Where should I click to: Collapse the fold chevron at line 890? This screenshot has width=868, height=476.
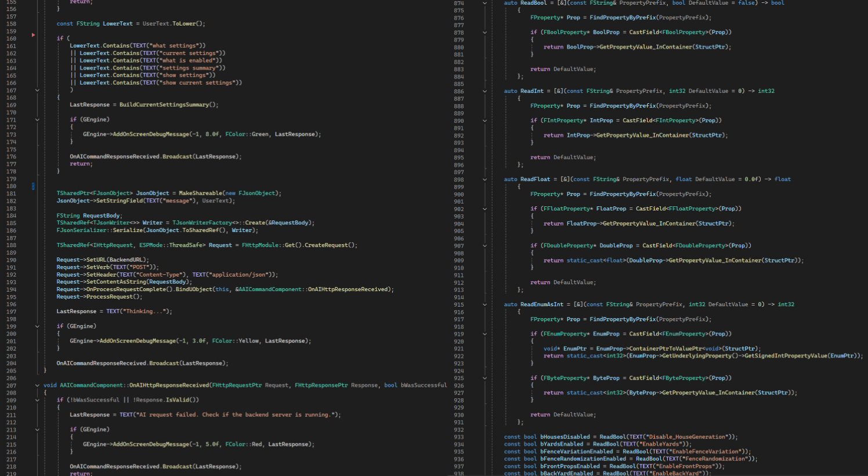click(485, 121)
